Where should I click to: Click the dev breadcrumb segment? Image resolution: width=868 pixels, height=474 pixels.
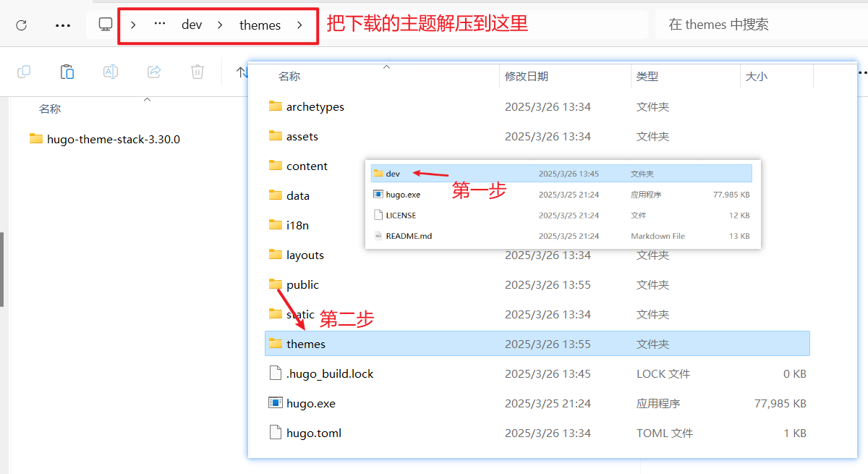point(192,25)
